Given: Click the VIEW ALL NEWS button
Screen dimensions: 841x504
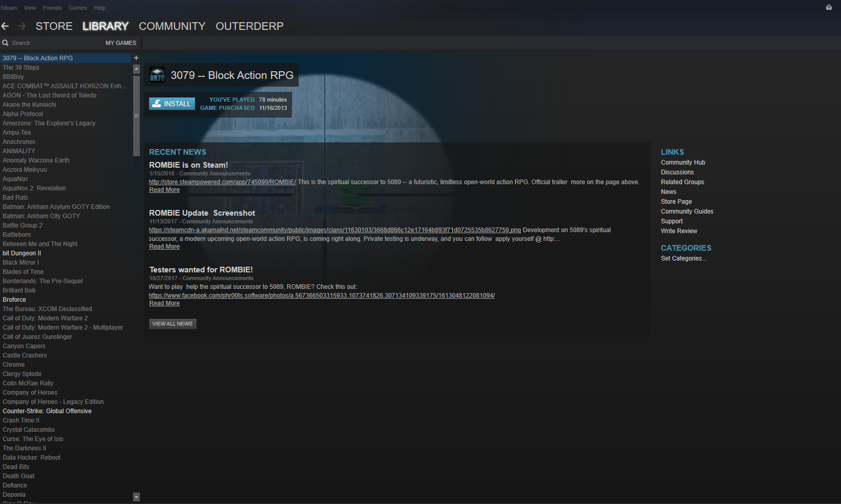Looking at the screenshot, I should pos(173,324).
